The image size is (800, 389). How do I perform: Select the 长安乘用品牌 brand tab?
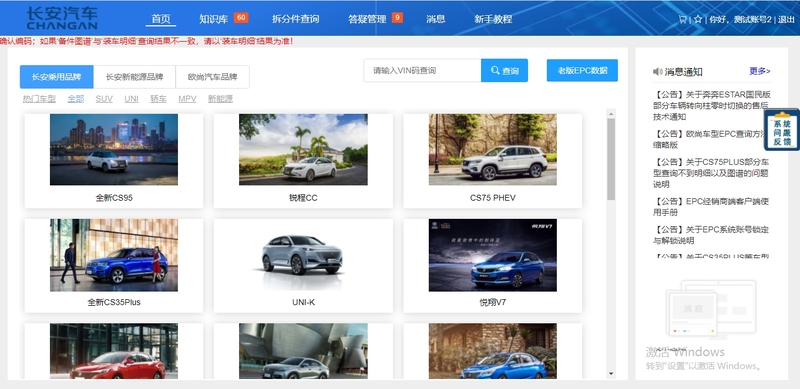tap(57, 77)
